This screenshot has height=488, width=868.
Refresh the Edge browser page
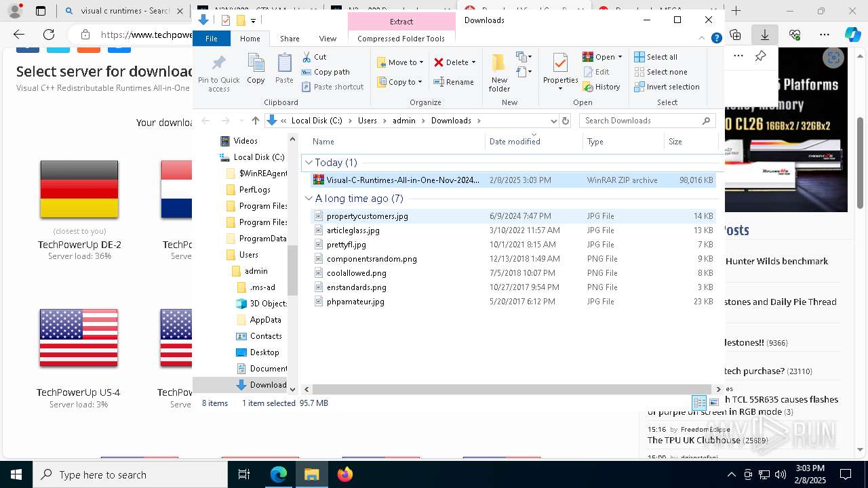[x=49, y=35]
